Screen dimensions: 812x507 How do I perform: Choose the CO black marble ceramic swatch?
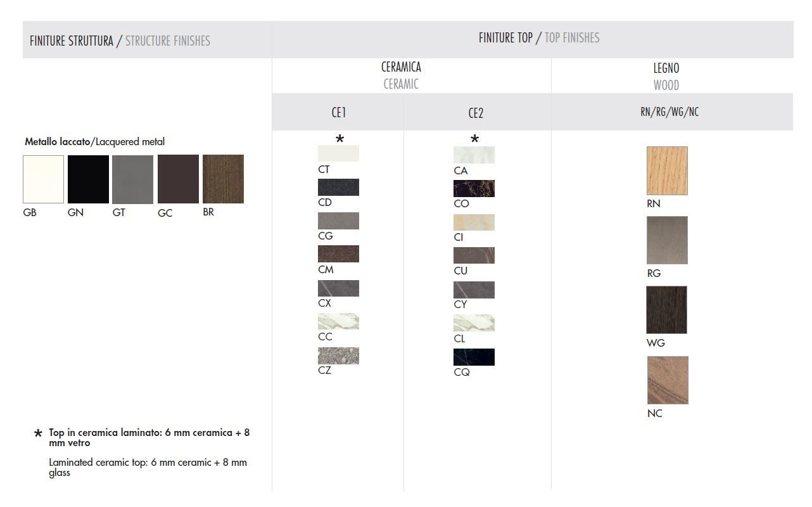[x=474, y=188]
